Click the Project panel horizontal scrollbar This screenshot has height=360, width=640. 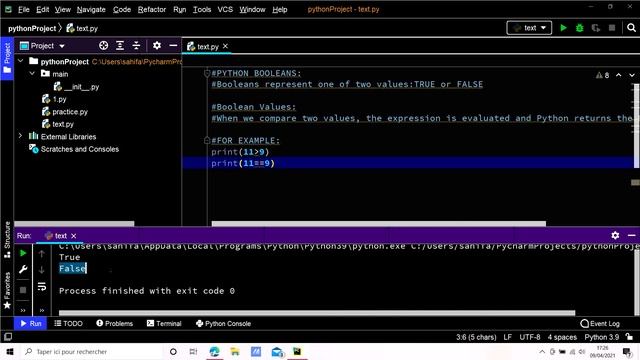pos(74,224)
